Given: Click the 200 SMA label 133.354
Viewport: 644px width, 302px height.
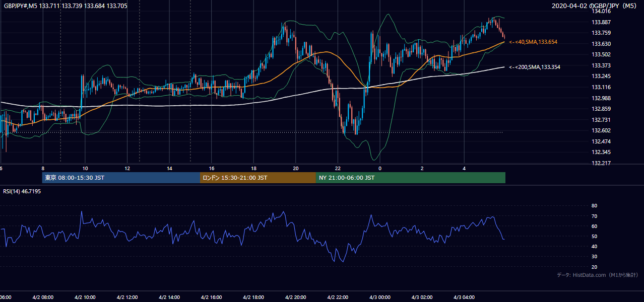Looking at the screenshot, I should click(x=535, y=67).
